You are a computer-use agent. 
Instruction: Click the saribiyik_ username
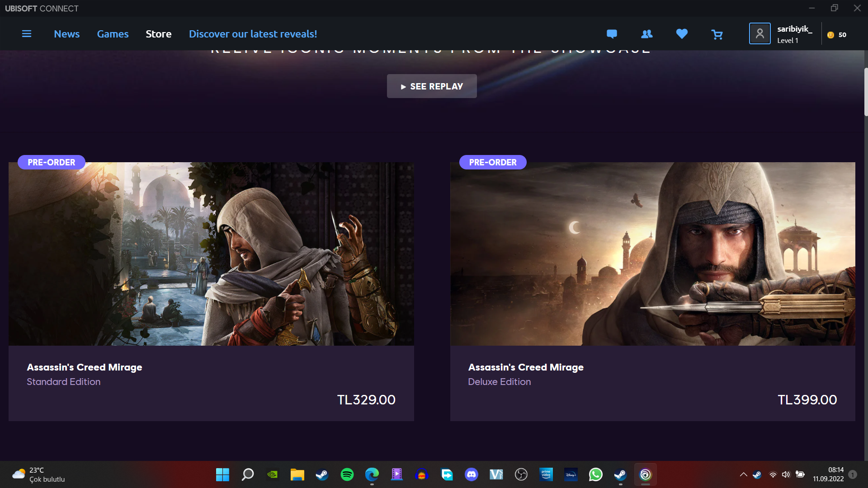(x=794, y=29)
